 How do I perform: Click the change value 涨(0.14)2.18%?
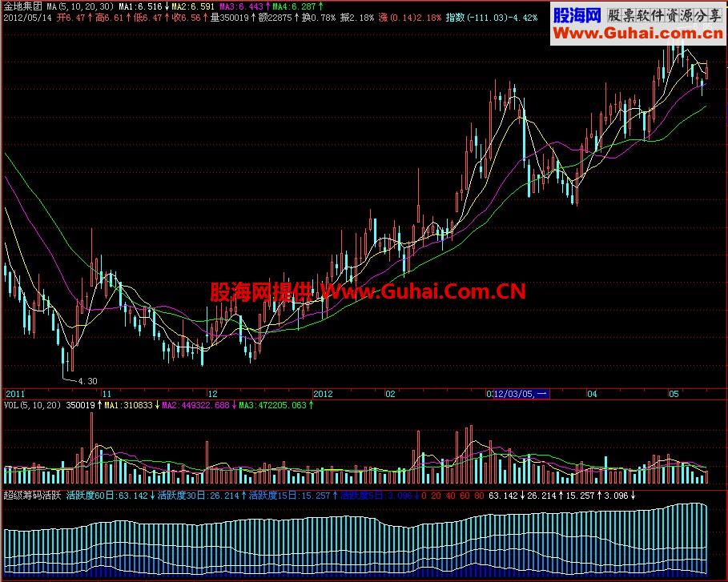tap(410, 18)
